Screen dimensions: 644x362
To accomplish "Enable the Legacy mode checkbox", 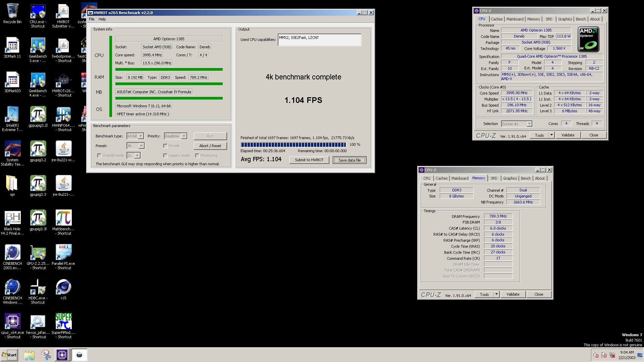I will click(165, 156).
